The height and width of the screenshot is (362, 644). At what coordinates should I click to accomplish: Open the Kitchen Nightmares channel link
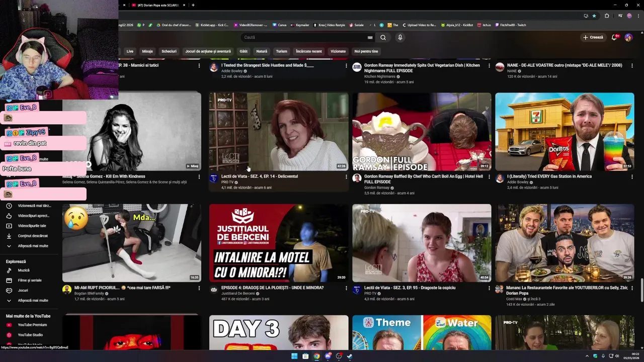point(380,76)
